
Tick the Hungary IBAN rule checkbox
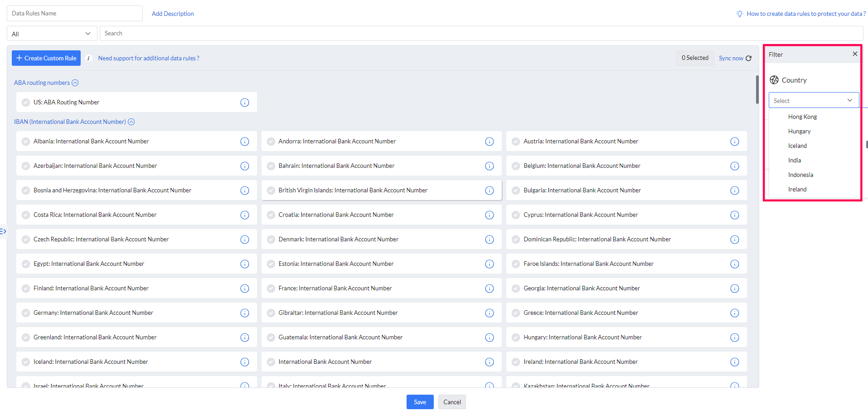click(x=516, y=338)
